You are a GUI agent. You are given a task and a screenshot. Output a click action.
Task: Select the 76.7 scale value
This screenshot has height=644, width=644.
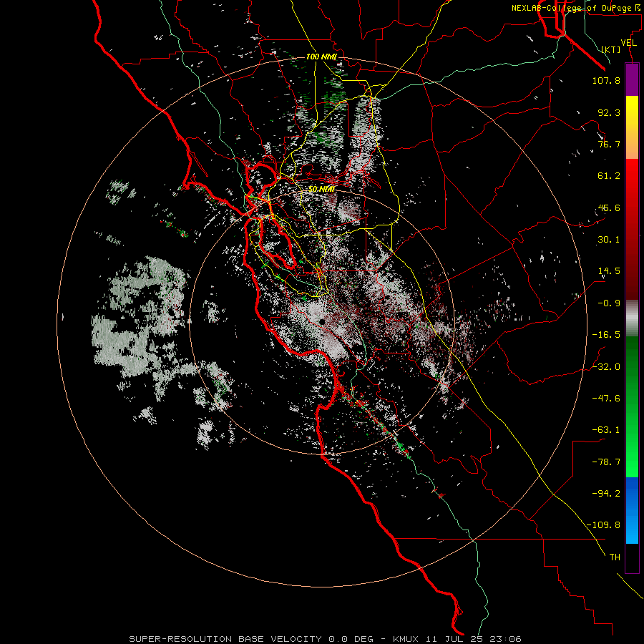pos(609,144)
